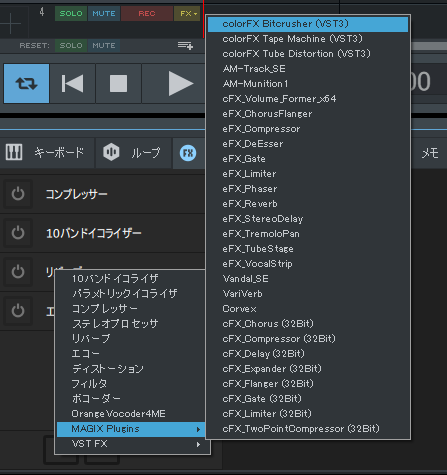Select cFX_Chorus (32Bit) plugin
This screenshot has width=447, height=475.
pos(308,324)
